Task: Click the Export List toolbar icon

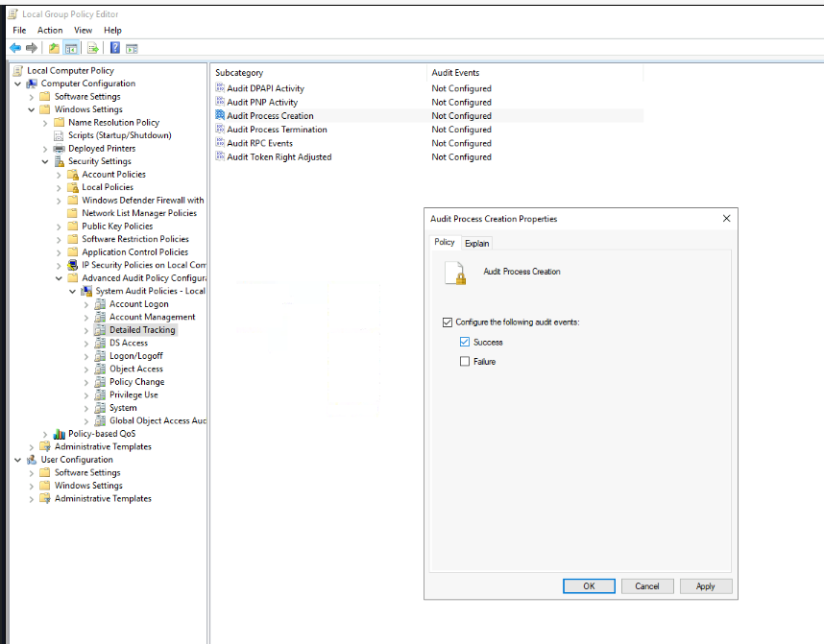Action: point(93,48)
